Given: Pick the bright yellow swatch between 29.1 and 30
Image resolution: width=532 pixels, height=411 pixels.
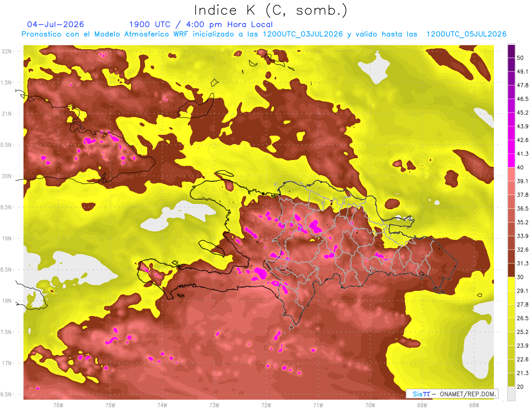Looking at the screenshot, I should point(511,284).
